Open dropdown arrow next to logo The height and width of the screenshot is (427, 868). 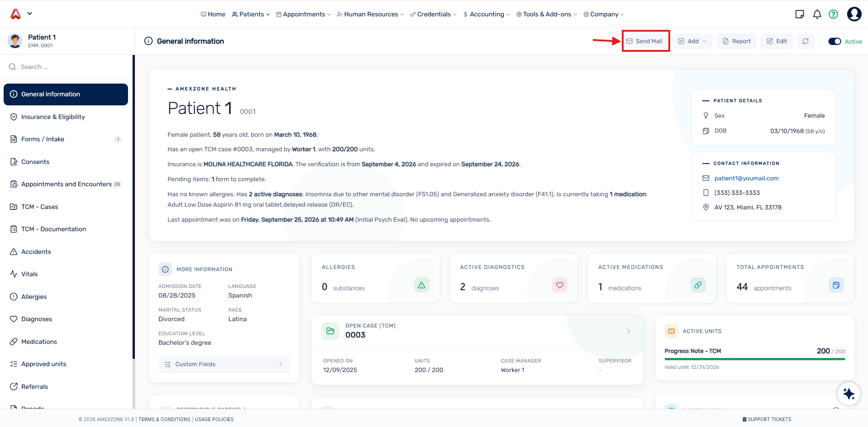pyautogui.click(x=30, y=14)
